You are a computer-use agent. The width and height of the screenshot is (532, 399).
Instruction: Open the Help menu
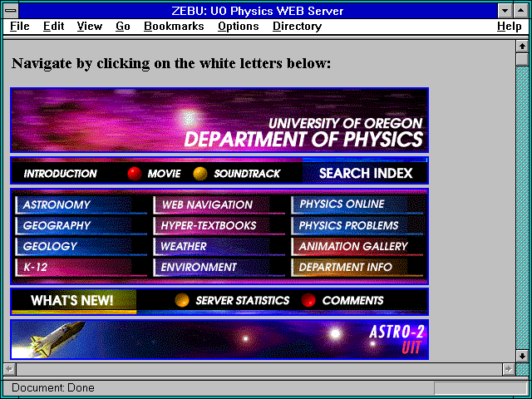point(509,26)
